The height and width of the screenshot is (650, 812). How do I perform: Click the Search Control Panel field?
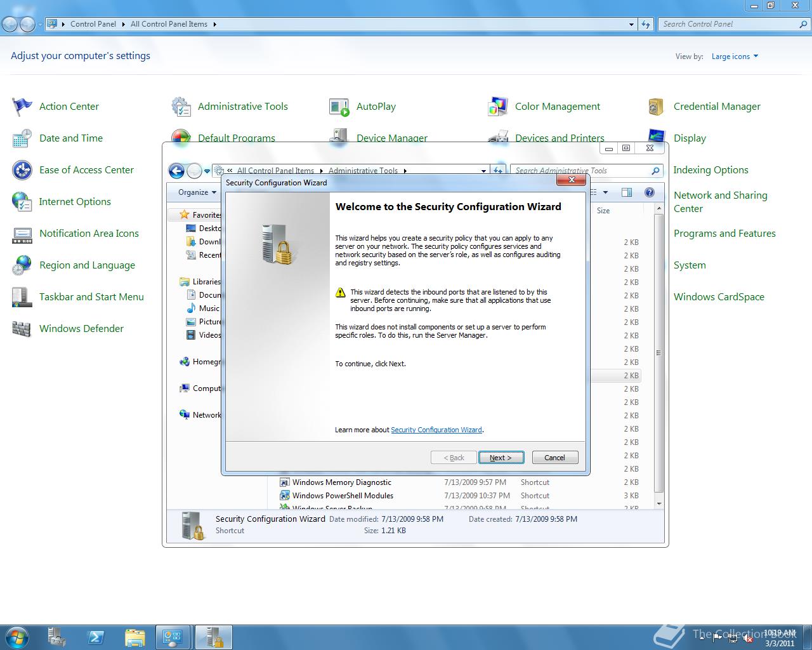click(730, 24)
